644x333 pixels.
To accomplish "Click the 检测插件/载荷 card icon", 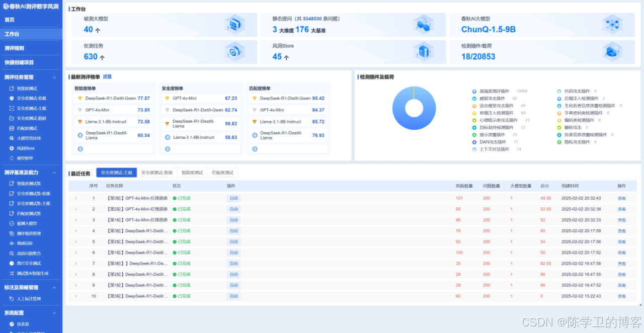I will [612, 51].
